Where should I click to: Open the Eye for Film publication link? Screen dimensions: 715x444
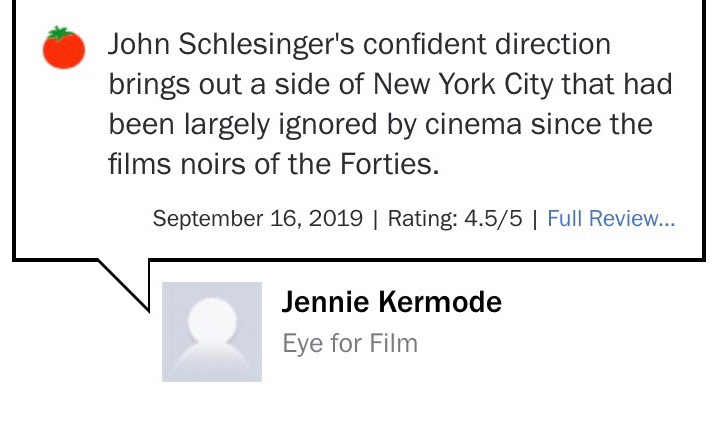[350, 343]
